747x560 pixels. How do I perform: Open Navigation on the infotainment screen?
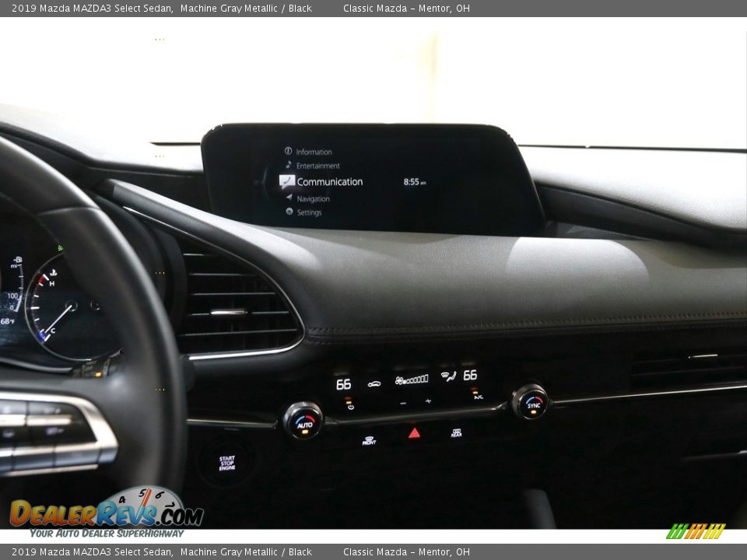(x=313, y=199)
